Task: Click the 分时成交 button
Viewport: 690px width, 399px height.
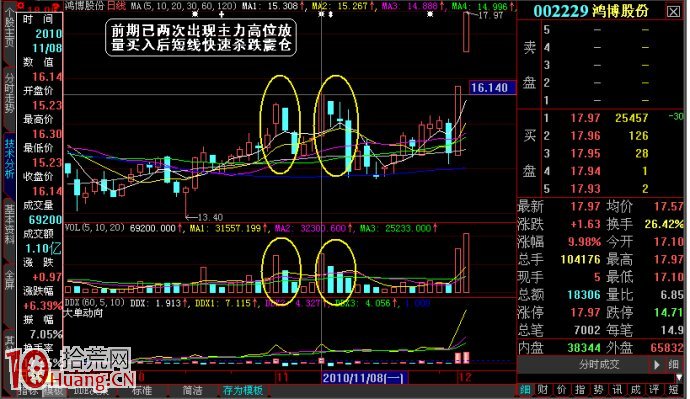Action: click(599, 365)
